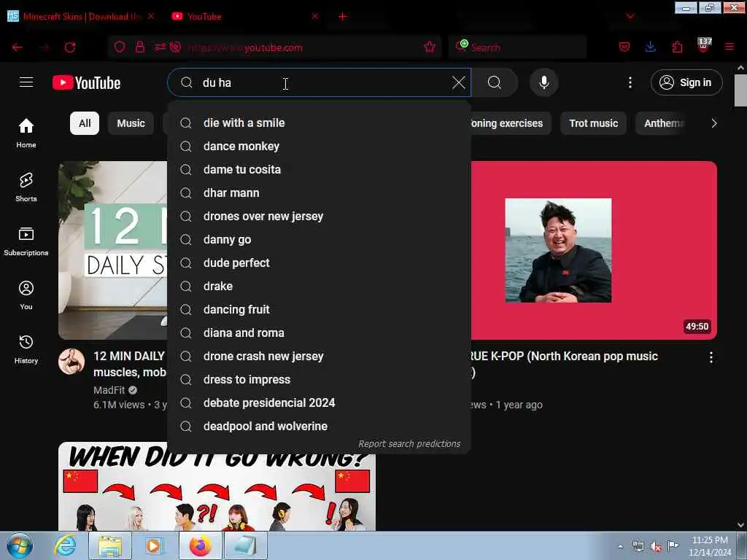
Task: Open Firefox application hamburger menu
Action: click(729, 47)
